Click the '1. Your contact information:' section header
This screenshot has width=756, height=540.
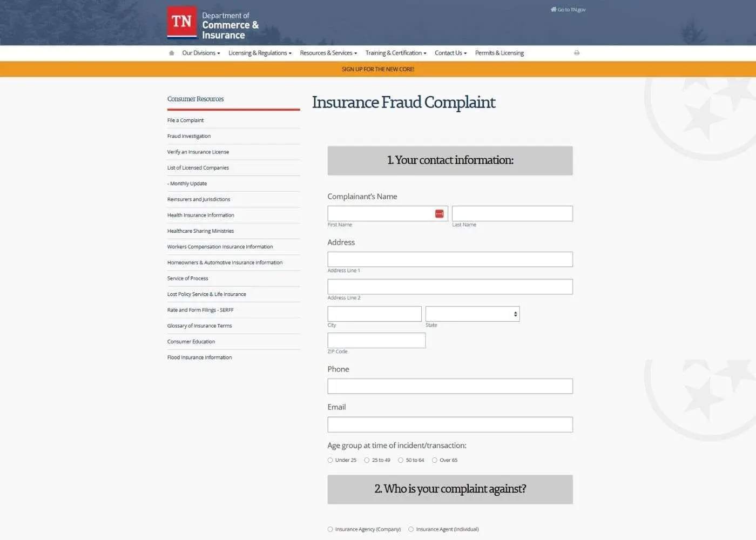tap(450, 160)
